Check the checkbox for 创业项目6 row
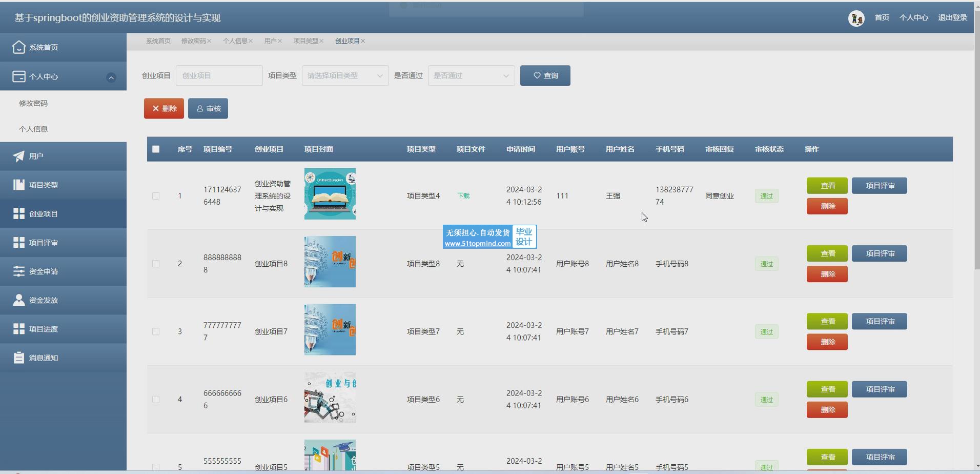The width and height of the screenshot is (980, 474). [156, 400]
